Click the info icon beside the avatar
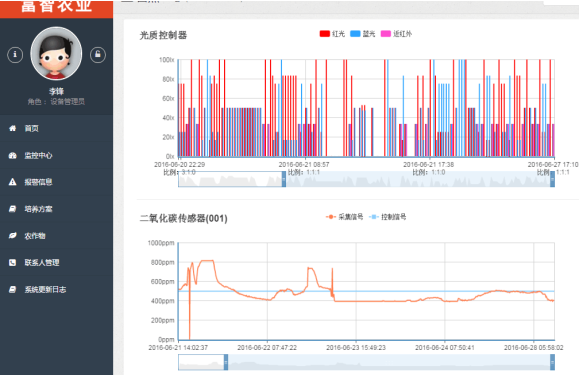 click(x=15, y=55)
